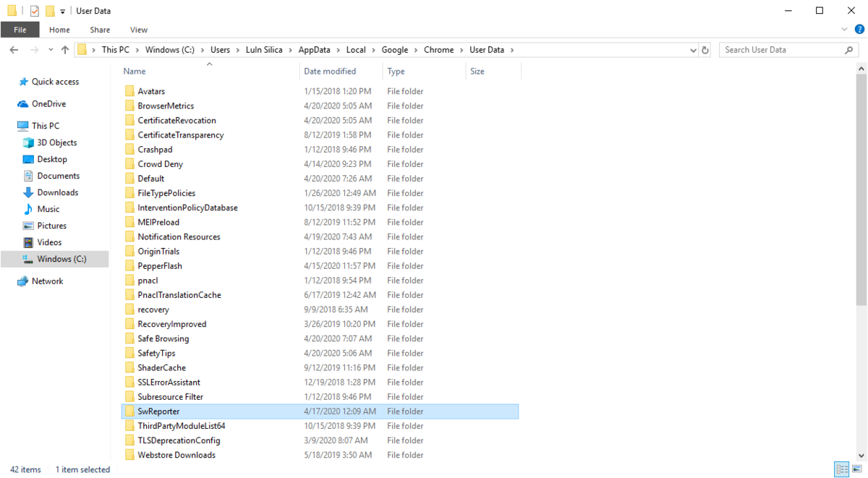Click the file list vertical scrollbar thumb
Screen dimensions: 868x478
861,189
